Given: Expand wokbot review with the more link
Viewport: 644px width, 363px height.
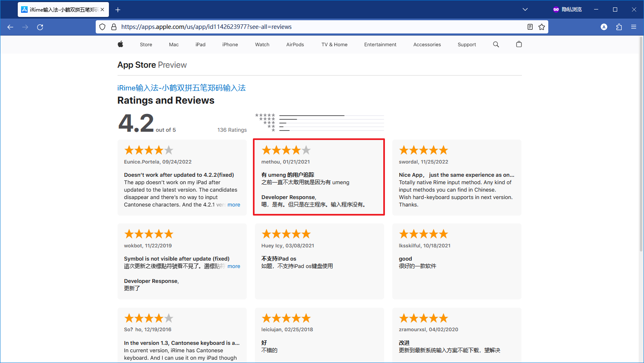Looking at the screenshot, I should pos(234,266).
